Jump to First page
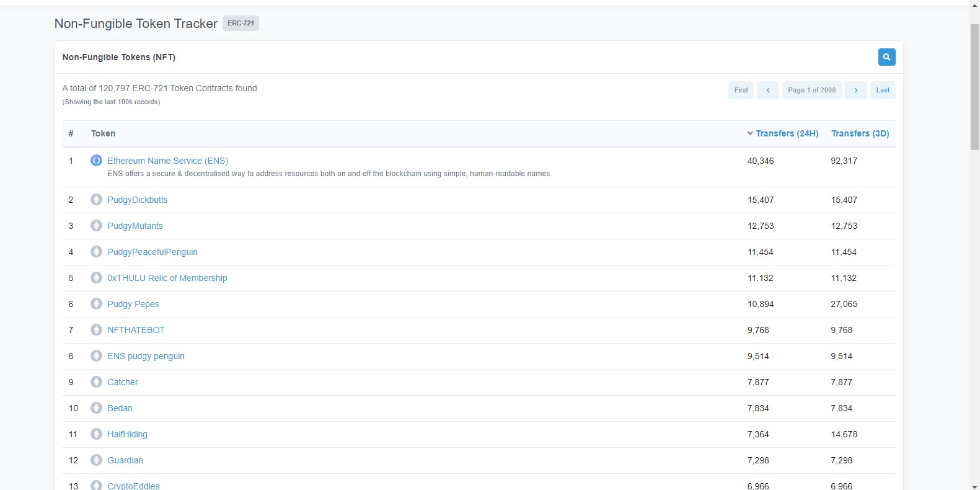The image size is (980, 490). coord(741,90)
